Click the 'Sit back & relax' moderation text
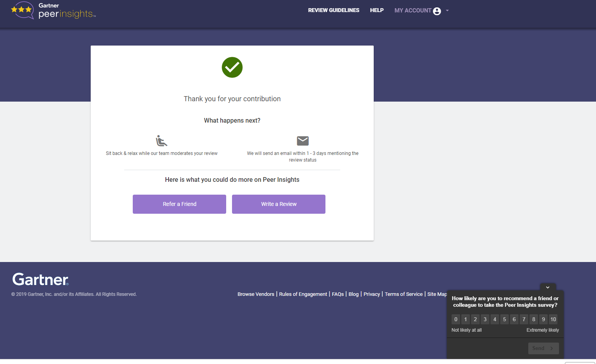The image size is (596, 364). tap(162, 153)
